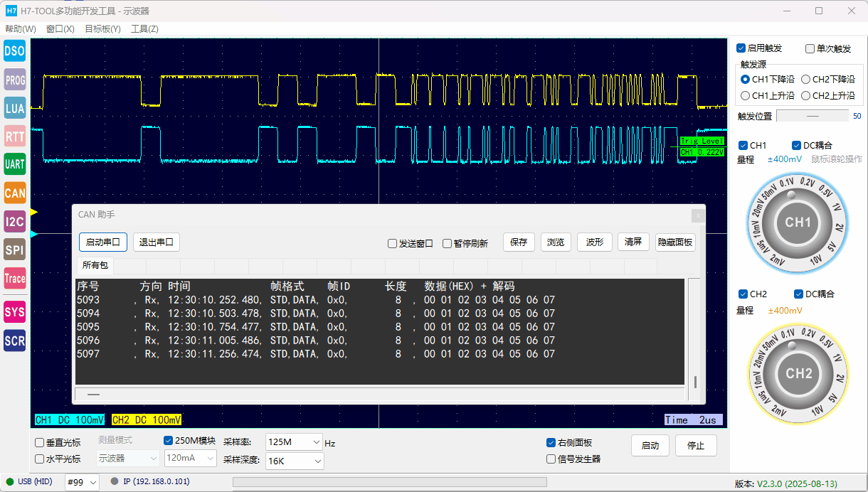Click the 清屏 button in CAN helper
868x492 pixels.
[633, 242]
